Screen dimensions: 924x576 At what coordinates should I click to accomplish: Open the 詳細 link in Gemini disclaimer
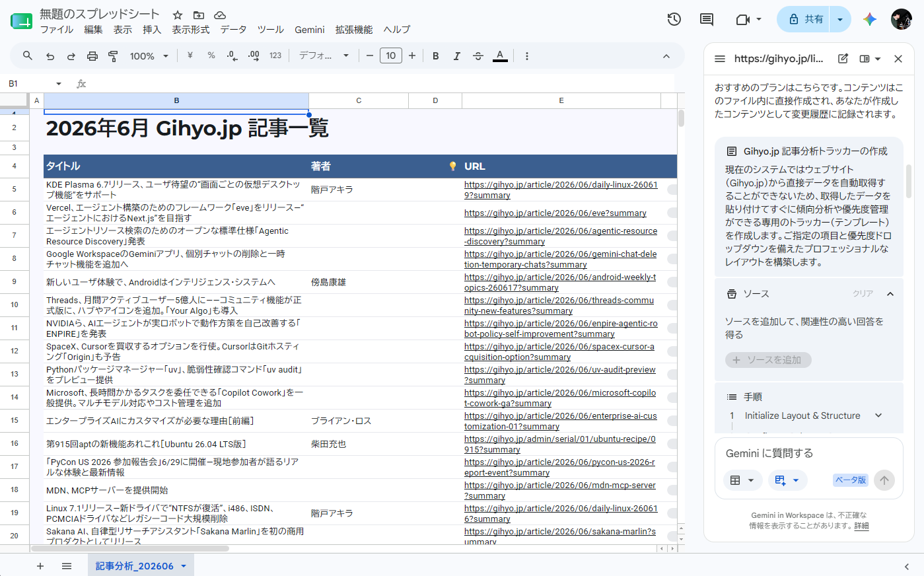861,526
